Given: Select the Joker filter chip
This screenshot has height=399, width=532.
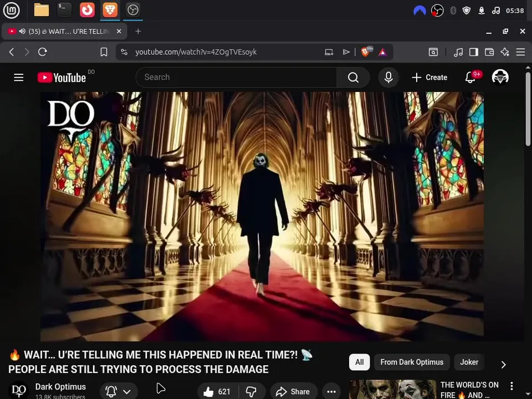Looking at the screenshot, I should [469, 362].
